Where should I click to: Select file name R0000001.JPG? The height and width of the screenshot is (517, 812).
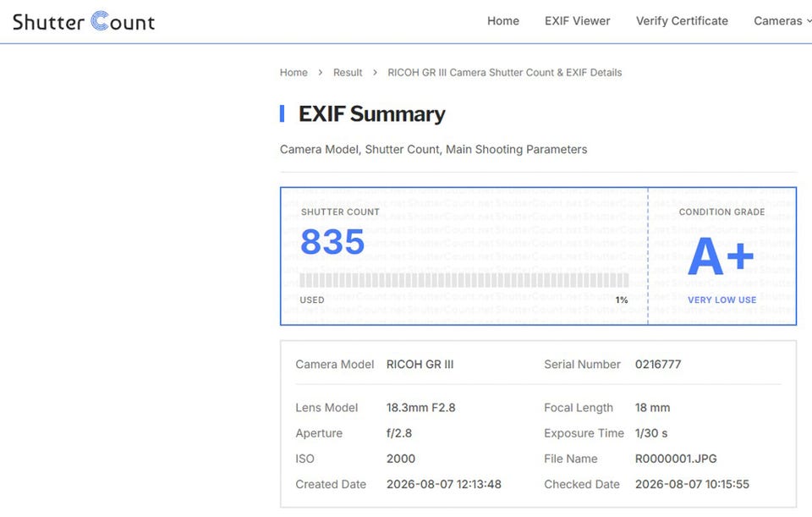tap(675, 459)
